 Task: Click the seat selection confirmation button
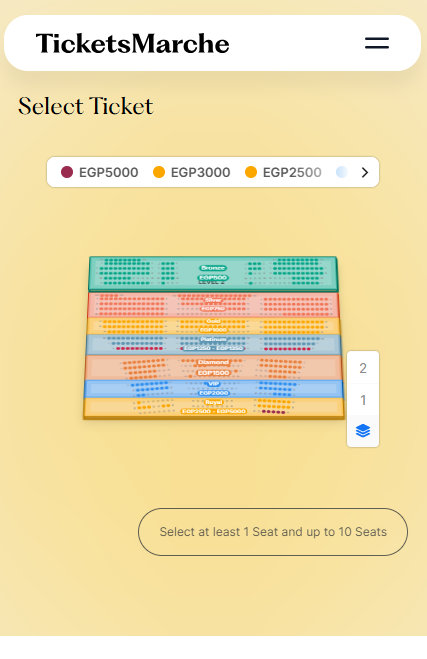[x=273, y=532]
